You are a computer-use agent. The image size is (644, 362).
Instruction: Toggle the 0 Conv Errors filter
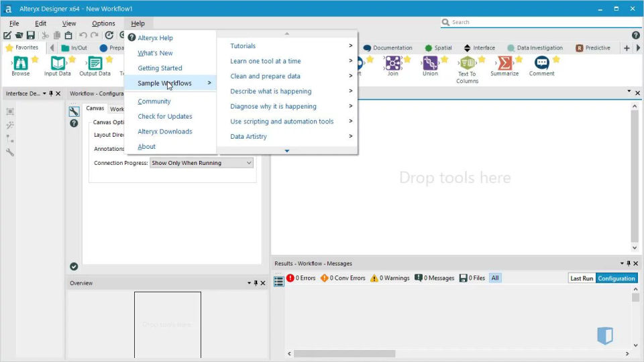pos(343,278)
